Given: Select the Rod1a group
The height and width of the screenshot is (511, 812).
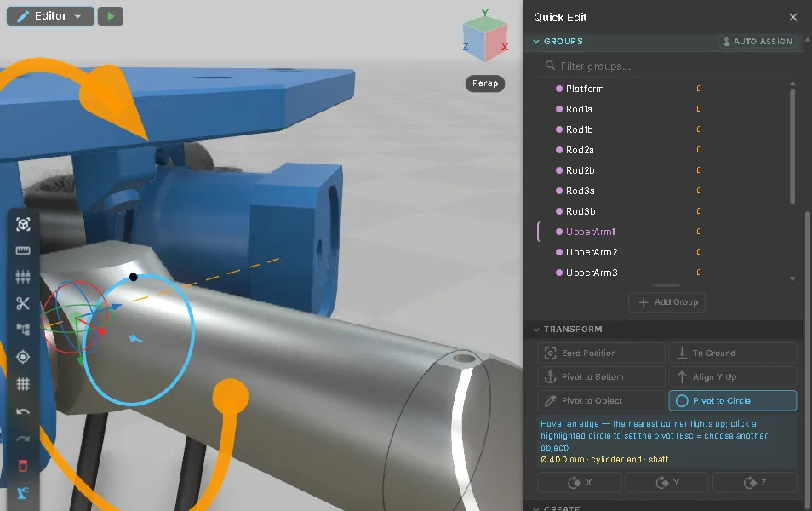Looking at the screenshot, I should [x=579, y=109].
